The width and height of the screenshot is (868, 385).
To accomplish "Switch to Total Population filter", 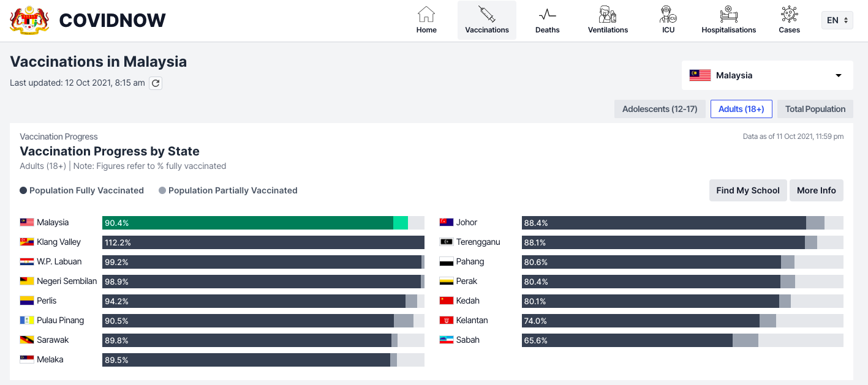I will 815,109.
